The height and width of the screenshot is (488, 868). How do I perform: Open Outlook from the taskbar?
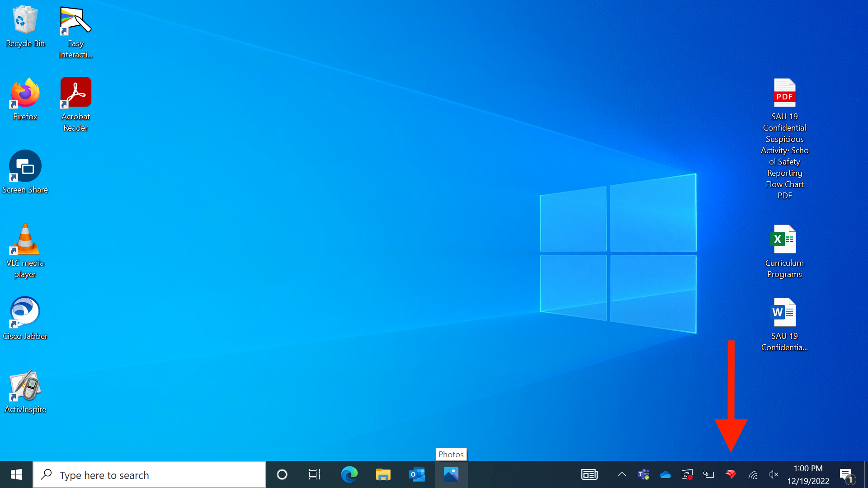coord(417,474)
